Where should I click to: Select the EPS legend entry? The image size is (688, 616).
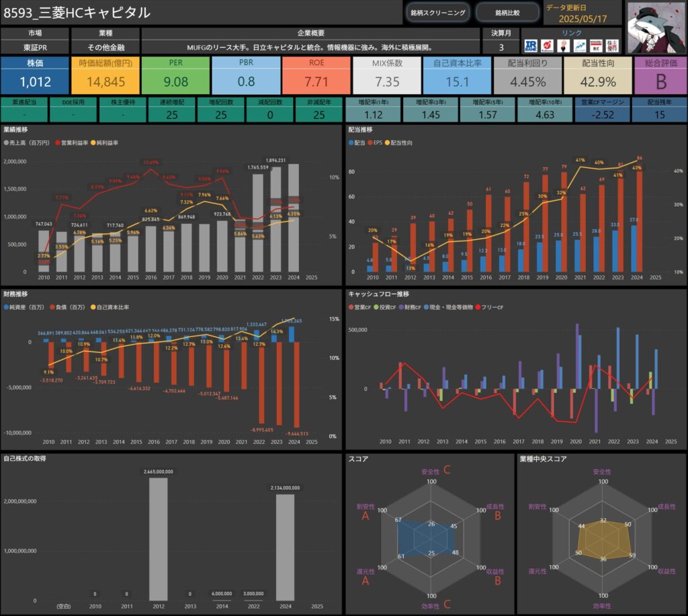375,142
